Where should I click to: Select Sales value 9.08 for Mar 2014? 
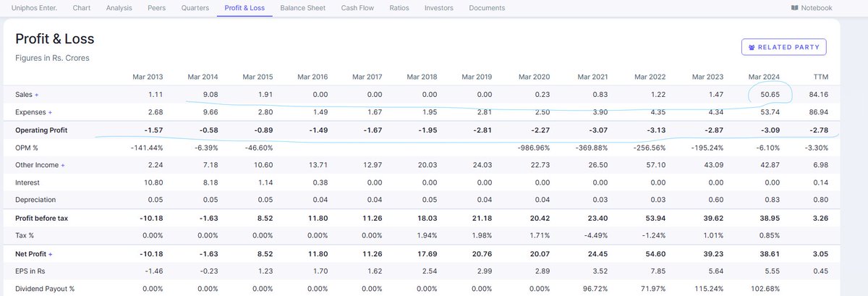209,95
